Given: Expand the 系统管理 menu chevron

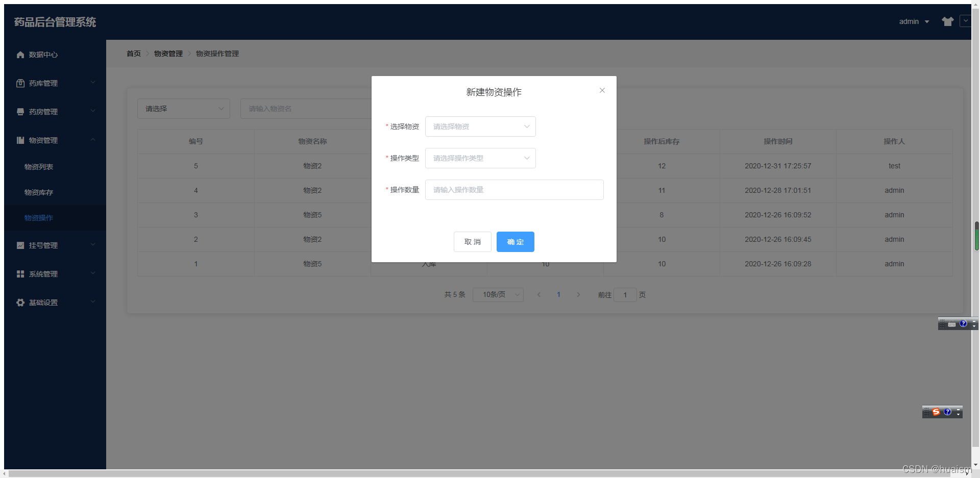Looking at the screenshot, I should pos(93,273).
